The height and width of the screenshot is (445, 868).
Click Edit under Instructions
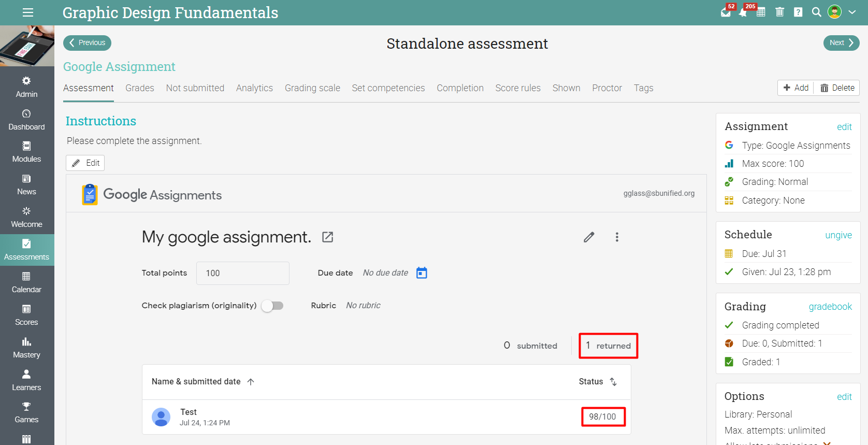pos(85,163)
